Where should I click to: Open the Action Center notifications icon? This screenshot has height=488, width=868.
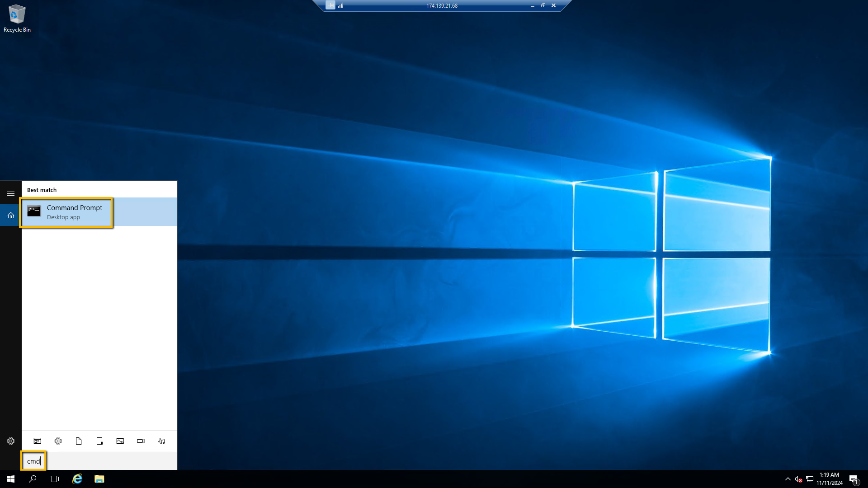click(x=854, y=479)
